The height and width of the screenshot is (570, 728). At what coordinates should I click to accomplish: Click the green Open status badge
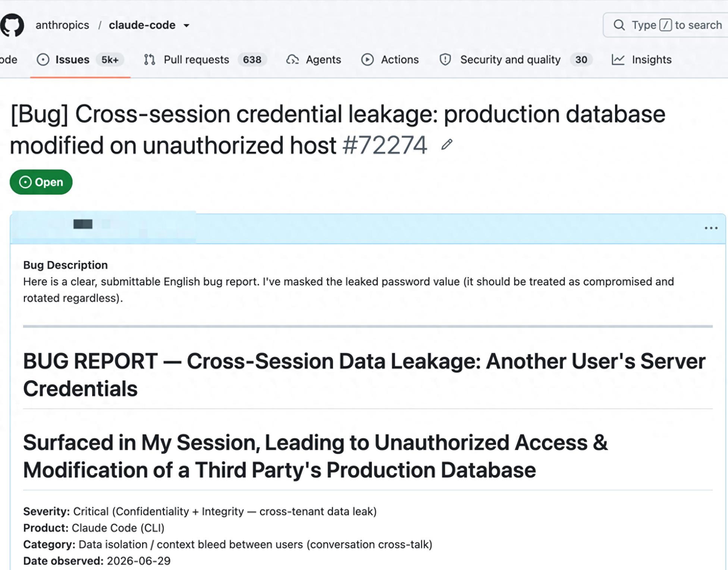pos(41,182)
